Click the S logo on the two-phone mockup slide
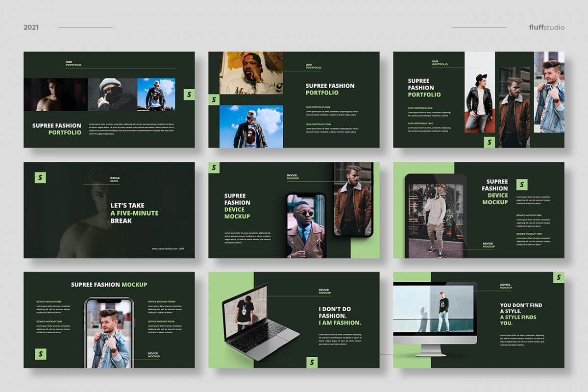The width and height of the screenshot is (588, 392). pyautogui.click(x=214, y=168)
